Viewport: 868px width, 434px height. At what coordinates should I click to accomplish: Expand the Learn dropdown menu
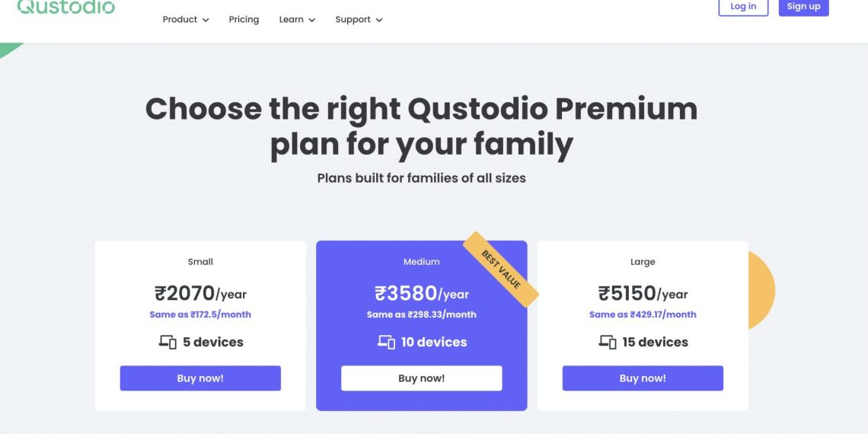pos(296,20)
